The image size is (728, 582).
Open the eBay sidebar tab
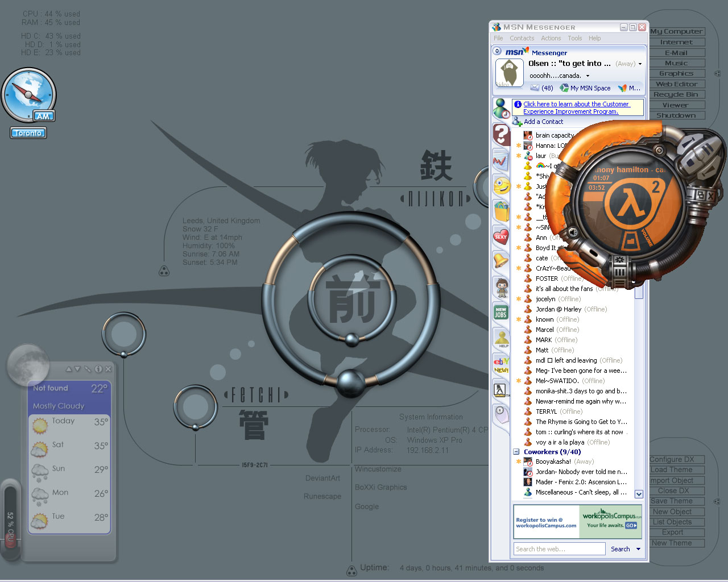501,364
